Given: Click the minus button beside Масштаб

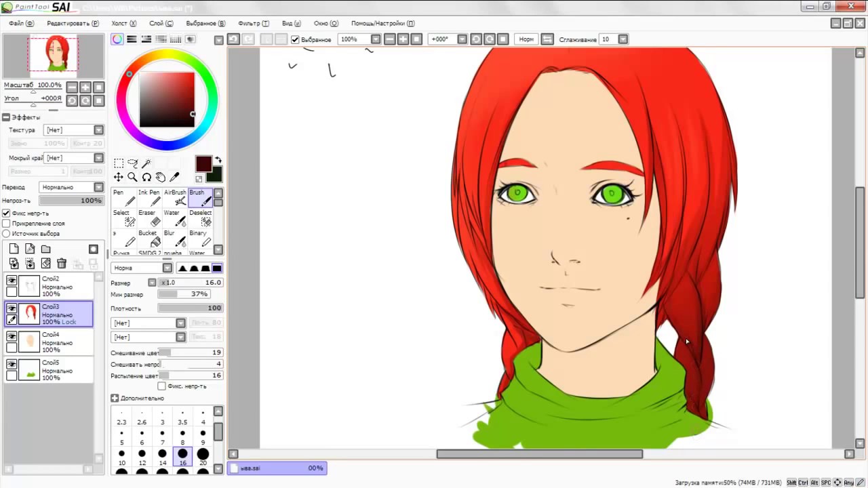Looking at the screenshot, I should tap(72, 87).
